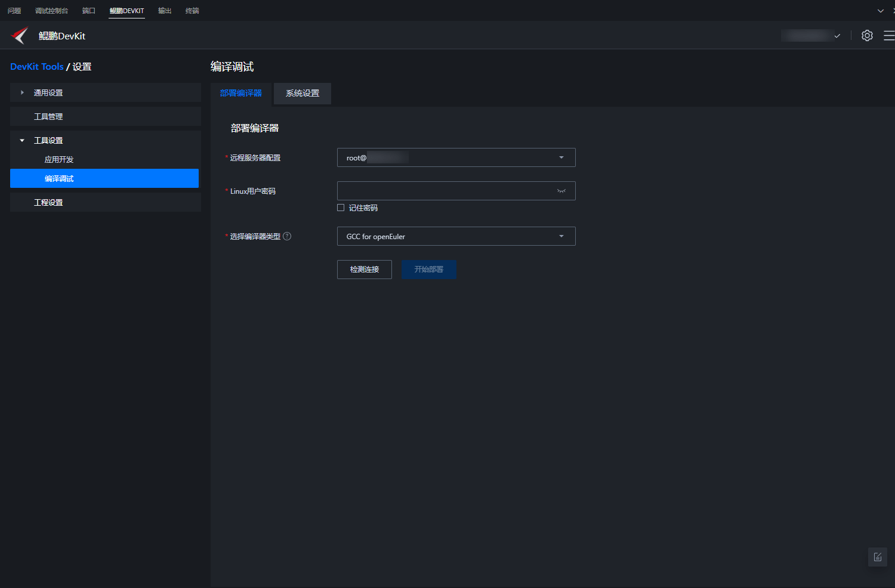Select the 部署编译器 tab
The height and width of the screenshot is (588, 895).
[x=241, y=94]
